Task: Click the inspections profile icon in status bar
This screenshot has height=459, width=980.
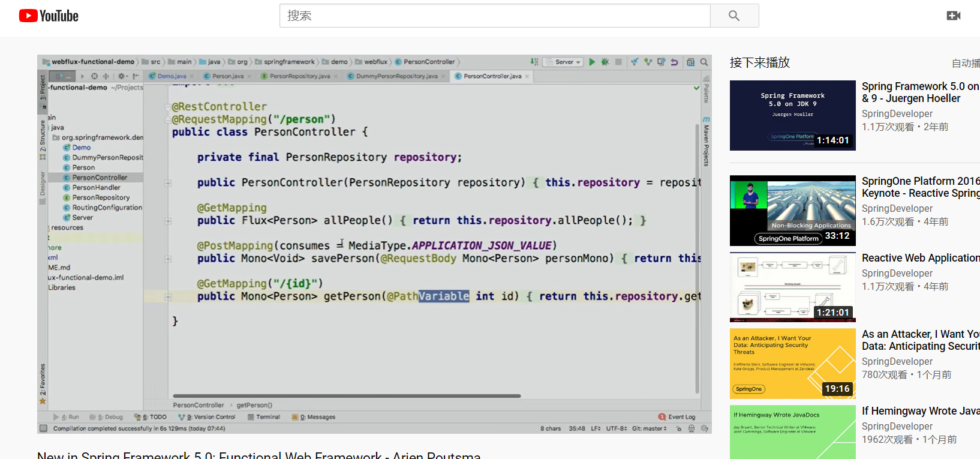Action: (x=692, y=428)
